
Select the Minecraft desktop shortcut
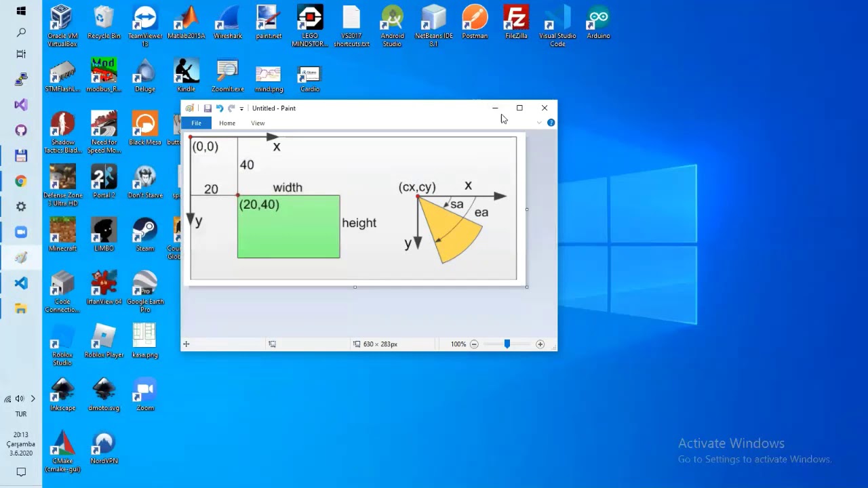tap(62, 235)
